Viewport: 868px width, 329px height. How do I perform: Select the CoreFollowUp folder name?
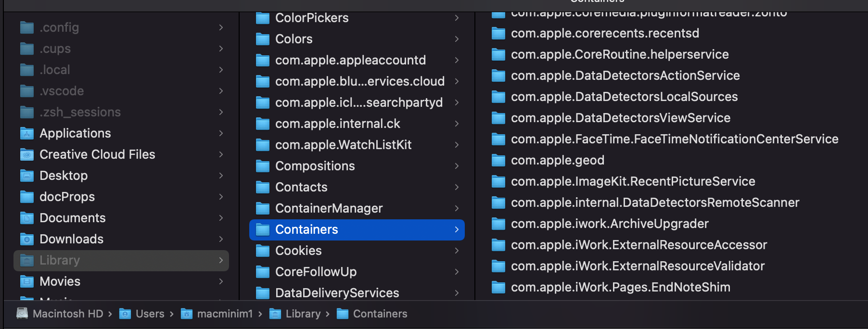[x=316, y=272]
